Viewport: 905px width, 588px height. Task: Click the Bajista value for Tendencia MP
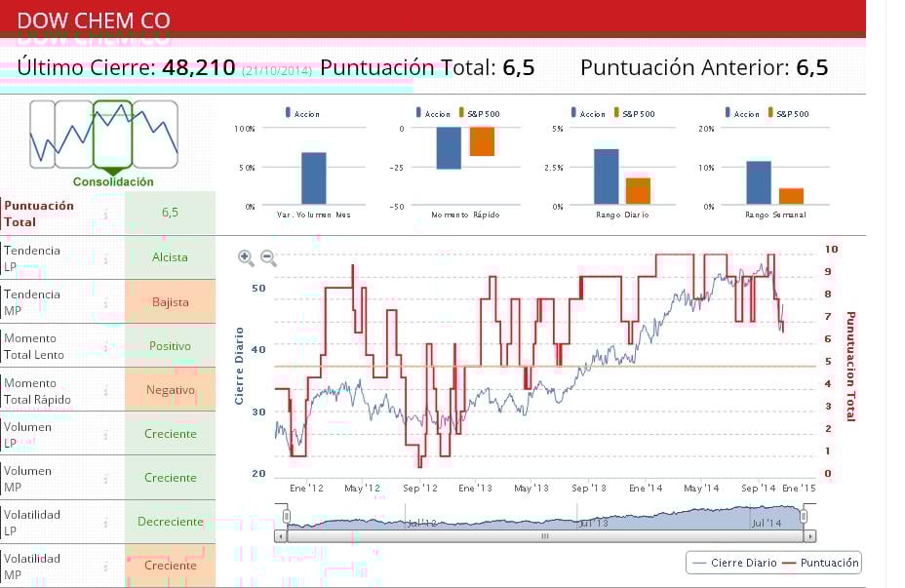(171, 301)
